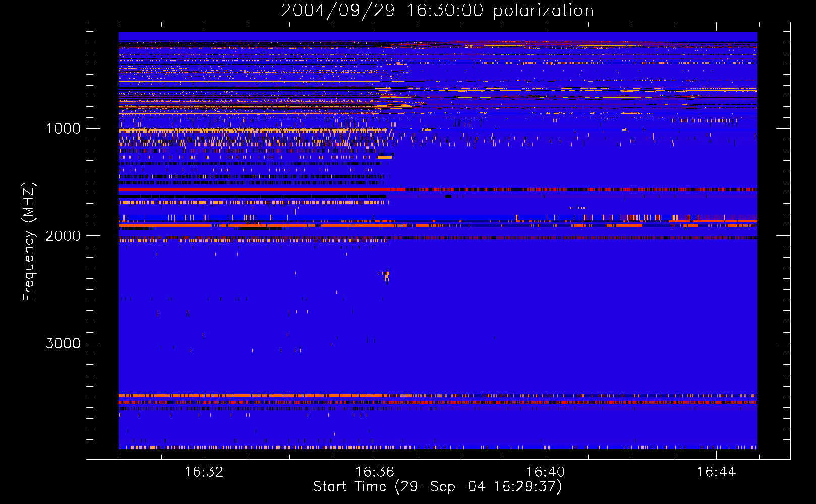Click the 'Frequency (MHZ)' axis label
The width and height of the screenshot is (816, 504).
coord(28,242)
